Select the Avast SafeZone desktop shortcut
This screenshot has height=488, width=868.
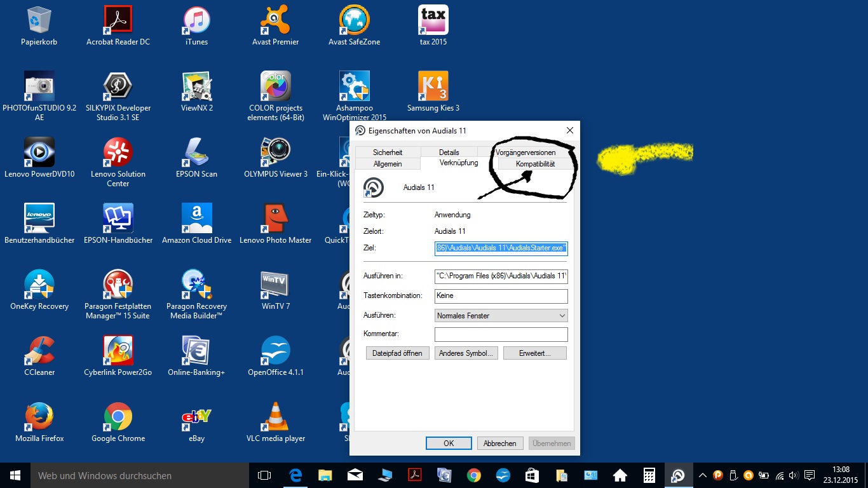355,26
